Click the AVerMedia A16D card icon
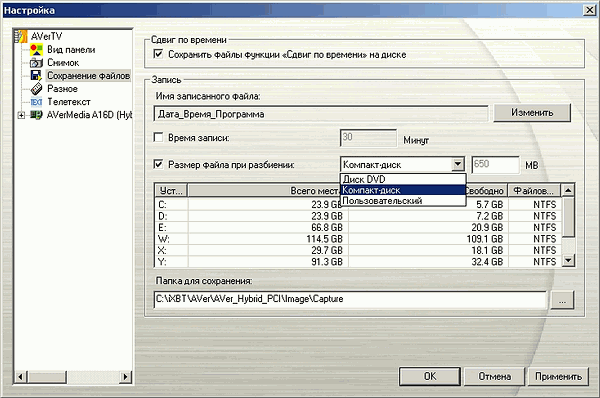This screenshot has height=398, width=600. 36,115
